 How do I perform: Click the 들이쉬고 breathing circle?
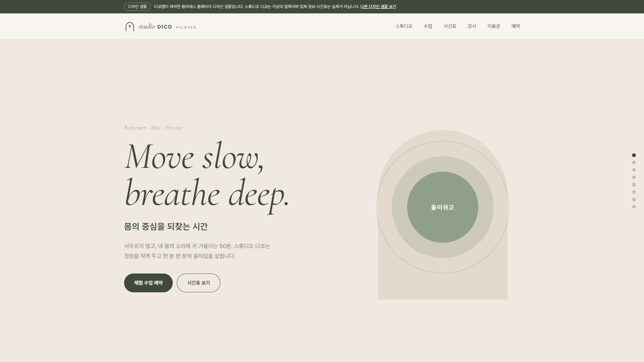(x=443, y=207)
